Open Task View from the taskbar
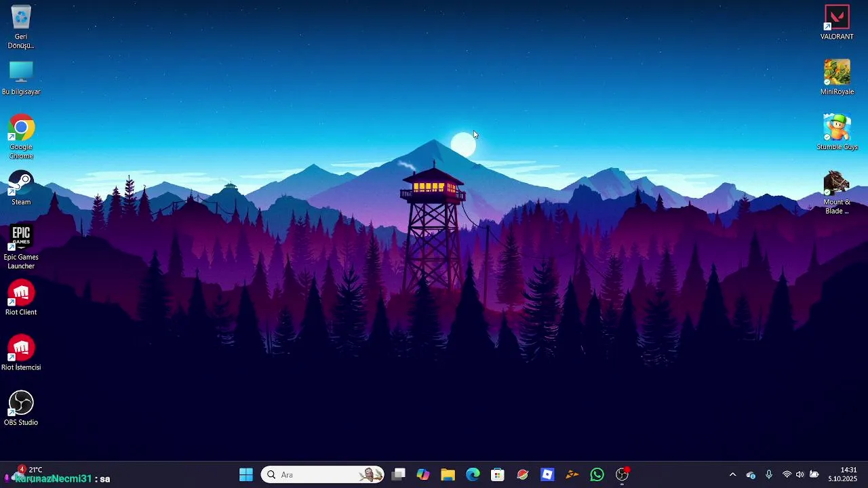The height and width of the screenshot is (488, 868). click(x=399, y=474)
